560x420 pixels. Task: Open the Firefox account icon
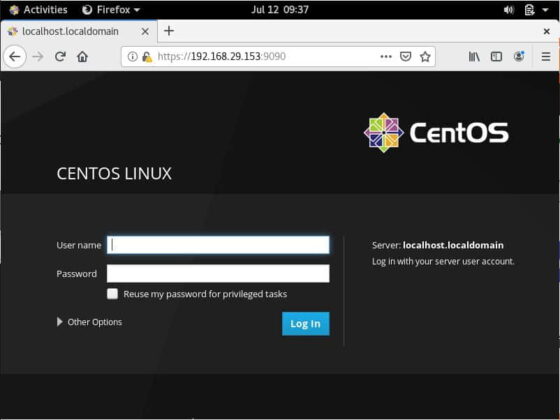(519, 56)
